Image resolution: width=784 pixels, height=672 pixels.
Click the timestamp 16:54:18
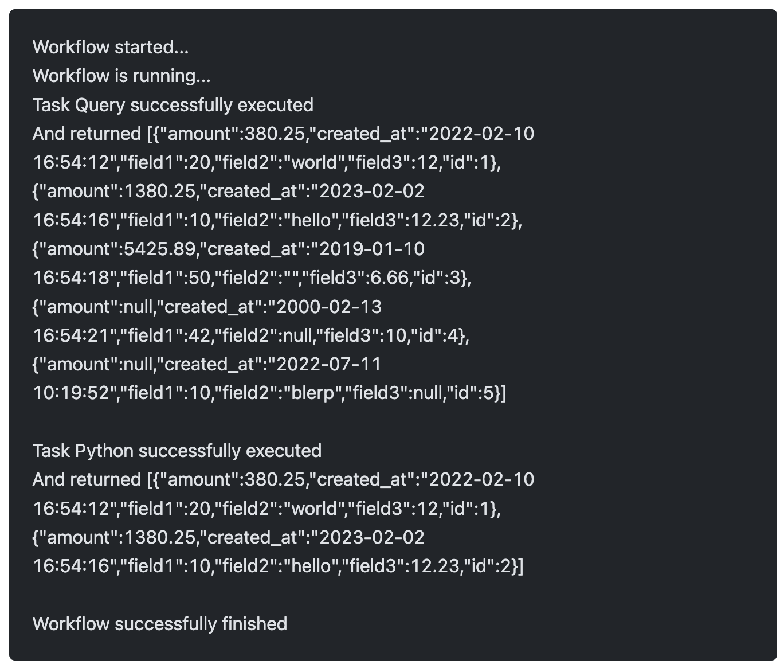point(71,278)
